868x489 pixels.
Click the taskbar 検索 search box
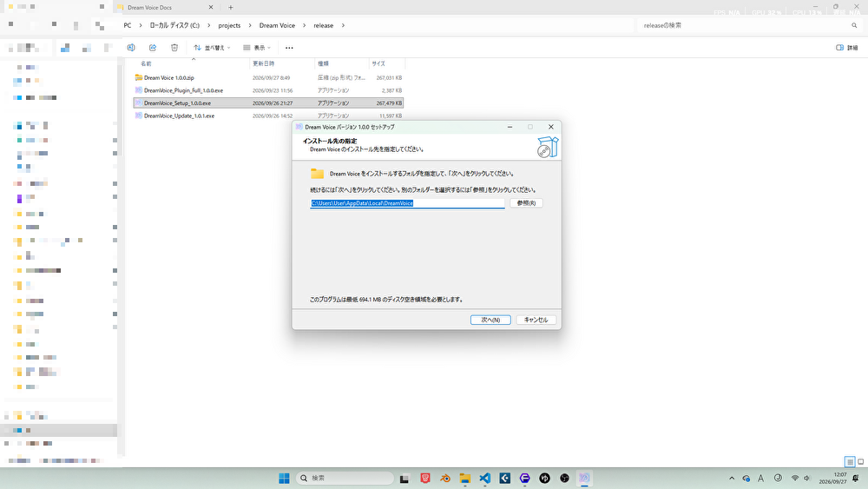pos(345,479)
